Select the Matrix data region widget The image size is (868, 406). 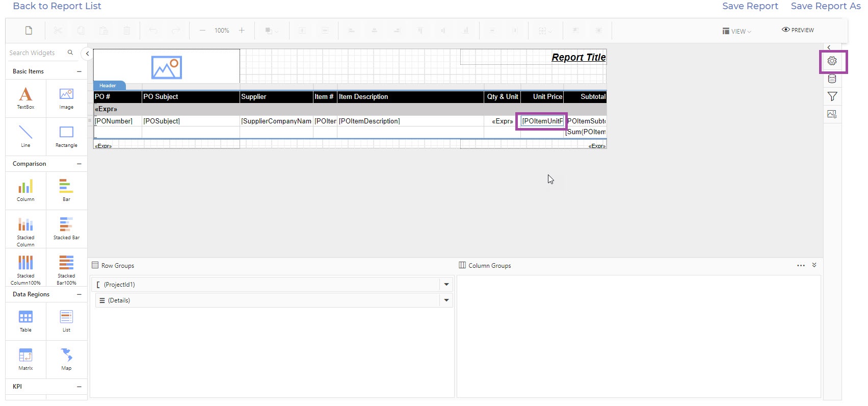click(25, 359)
